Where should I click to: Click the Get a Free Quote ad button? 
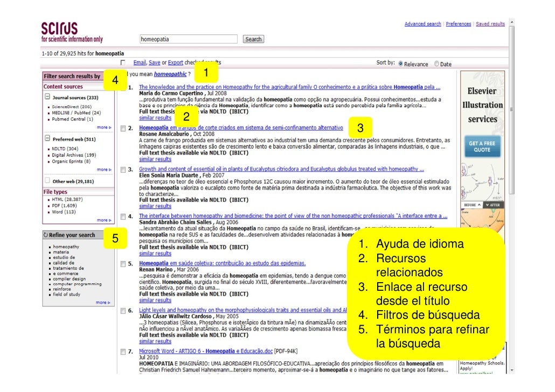pos(482,146)
